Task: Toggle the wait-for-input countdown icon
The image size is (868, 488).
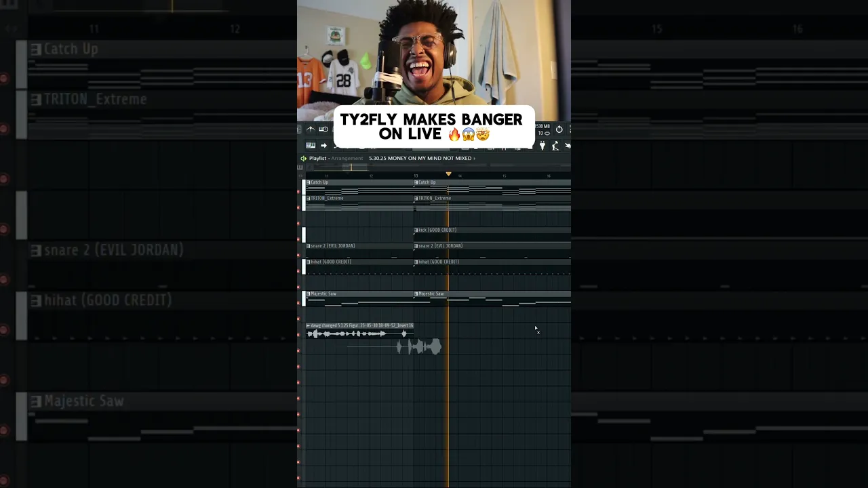Action: pyautogui.click(x=323, y=129)
